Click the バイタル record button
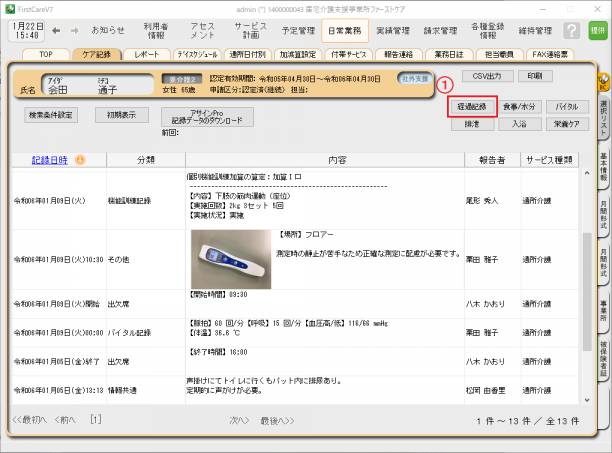This screenshot has width=612, height=453. pos(566,105)
